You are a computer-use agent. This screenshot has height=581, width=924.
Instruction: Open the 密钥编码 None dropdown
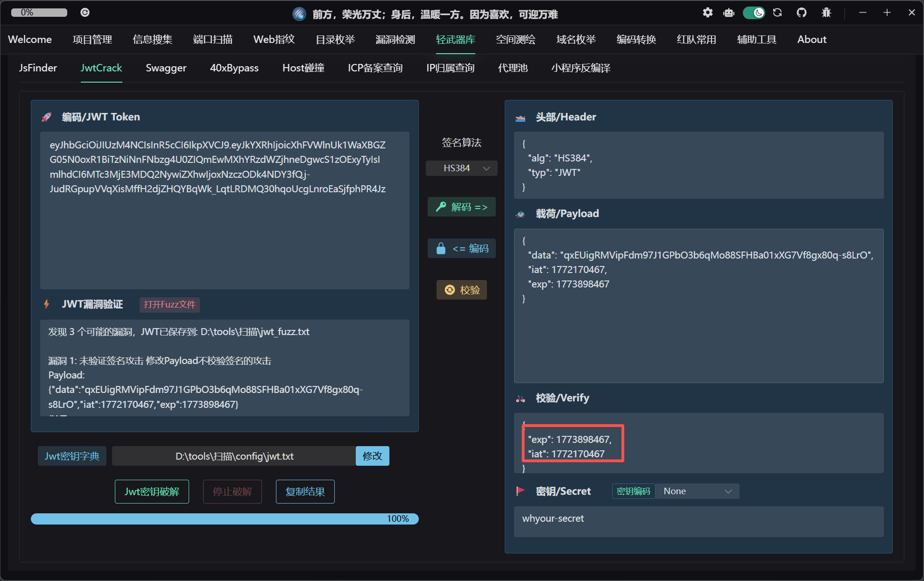pyautogui.click(x=697, y=491)
